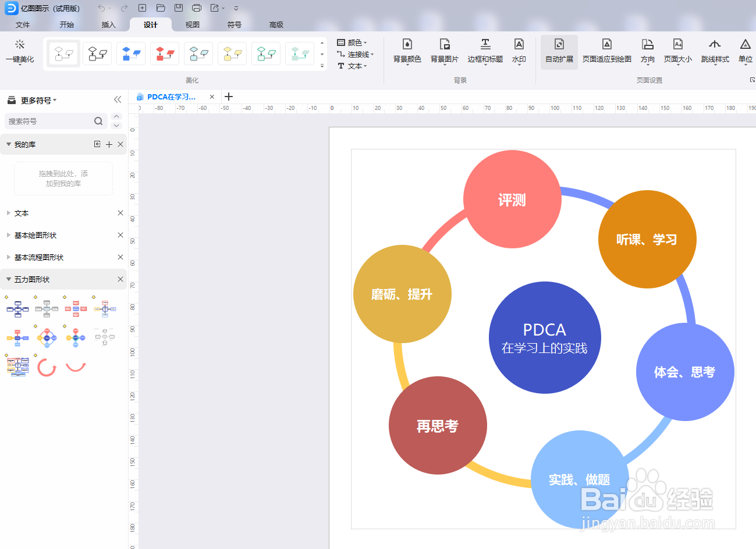The height and width of the screenshot is (549, 756).
Task: Open 边框和标题 border and title settings
Action: (x=484, y=51)
